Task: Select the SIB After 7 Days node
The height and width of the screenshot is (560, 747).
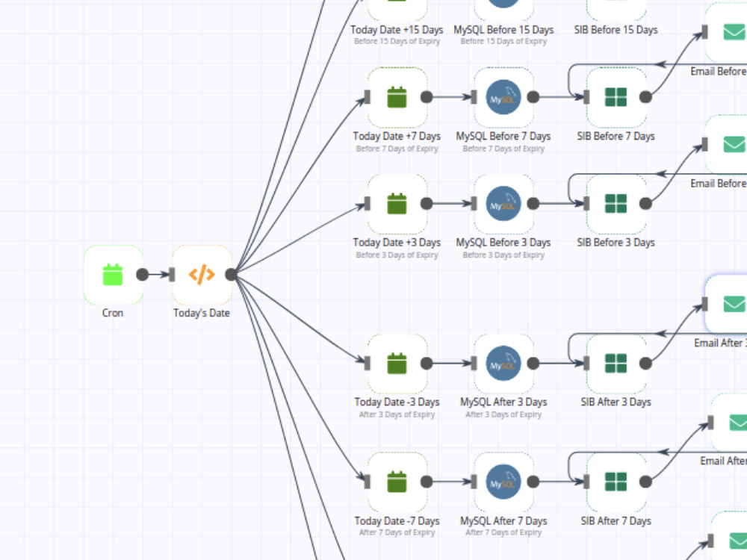Action: (x=616, y=482)
